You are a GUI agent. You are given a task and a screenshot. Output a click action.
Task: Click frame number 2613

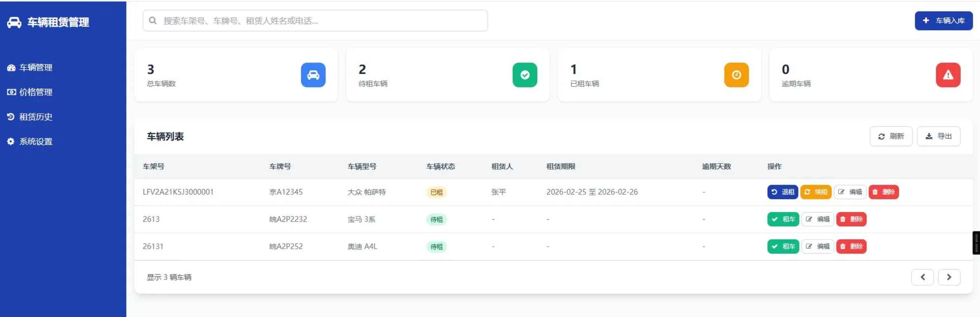[x=151, y=219]
